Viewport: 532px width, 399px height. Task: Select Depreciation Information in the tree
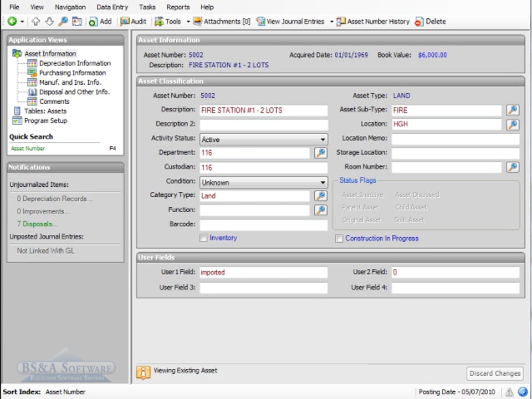pos(74,63)
